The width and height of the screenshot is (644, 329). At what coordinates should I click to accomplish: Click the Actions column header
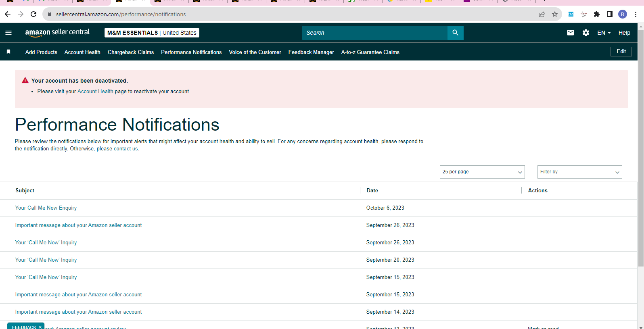coord(537,191)
